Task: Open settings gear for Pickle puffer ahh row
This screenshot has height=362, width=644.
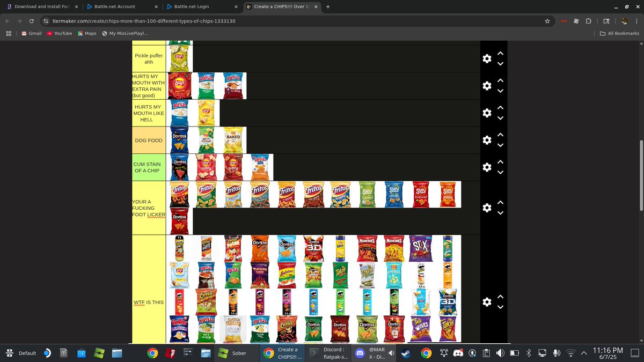Action: (487, 58)
